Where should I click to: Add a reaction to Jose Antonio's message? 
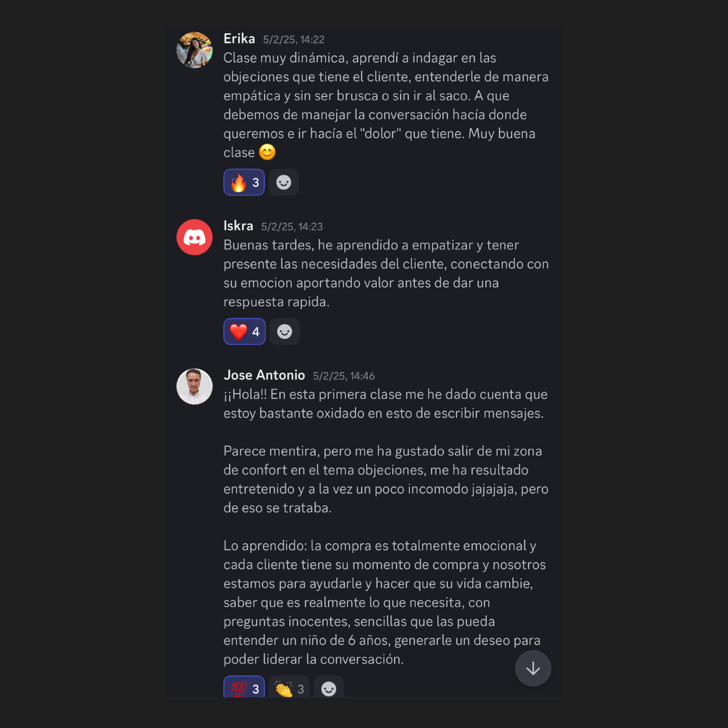click(328, 687)
